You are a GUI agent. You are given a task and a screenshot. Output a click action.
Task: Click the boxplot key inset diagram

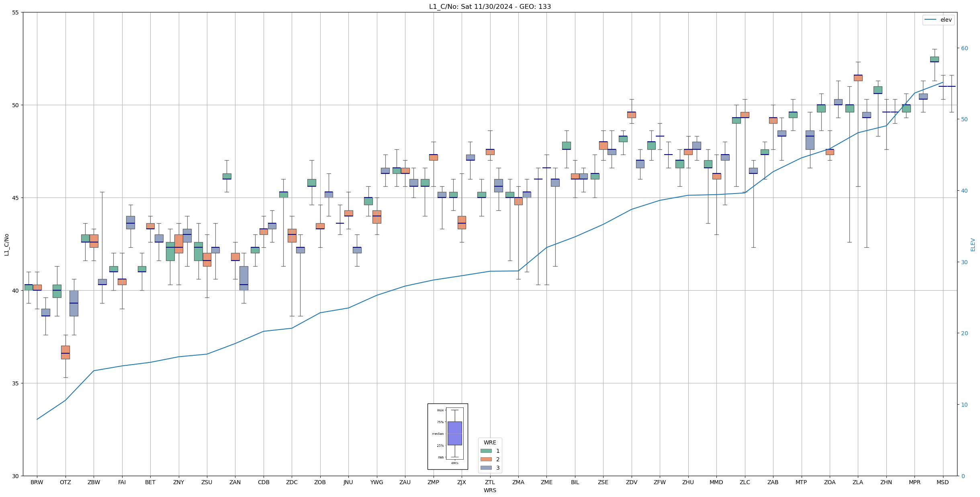(448, 436)
